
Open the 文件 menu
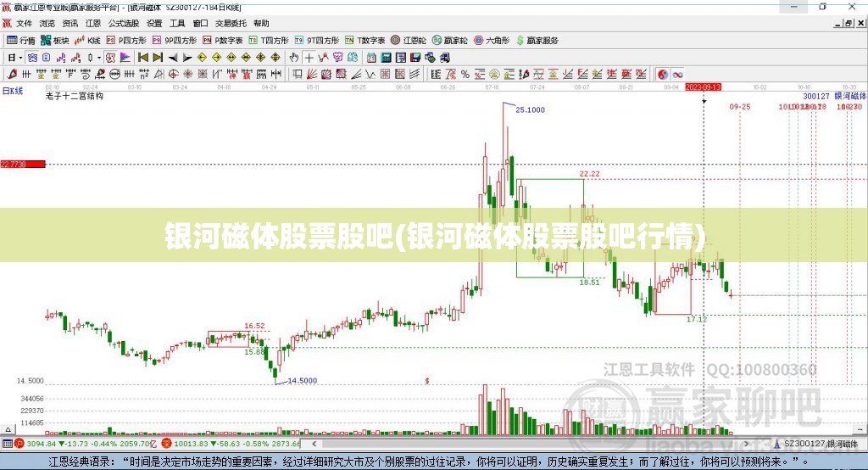coord(25,23)
